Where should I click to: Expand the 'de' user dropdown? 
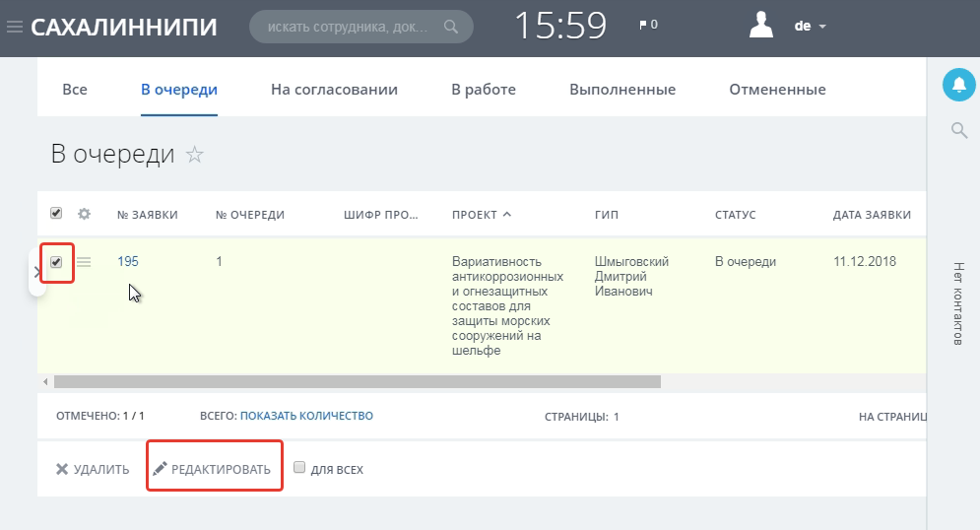coord(810,27)
